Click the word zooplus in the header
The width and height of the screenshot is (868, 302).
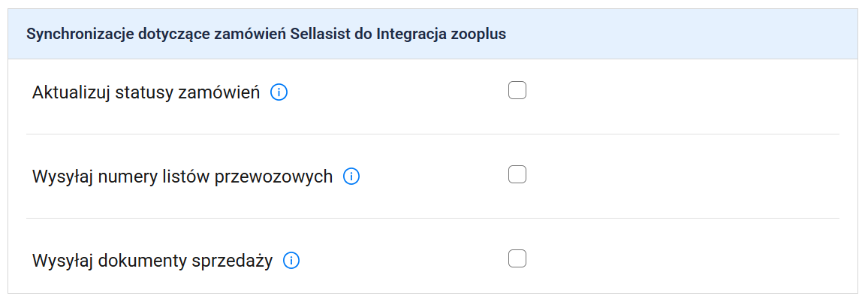pos(478,35)
